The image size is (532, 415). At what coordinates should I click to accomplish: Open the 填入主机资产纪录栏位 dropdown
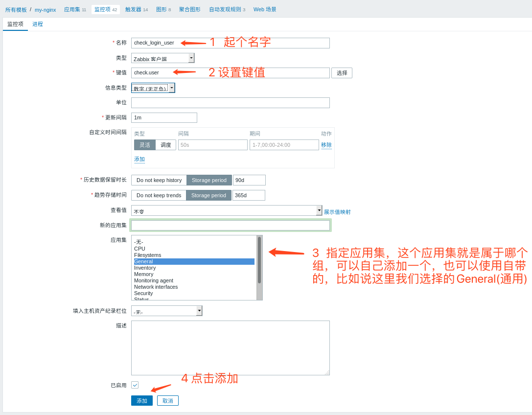[166, 311]
